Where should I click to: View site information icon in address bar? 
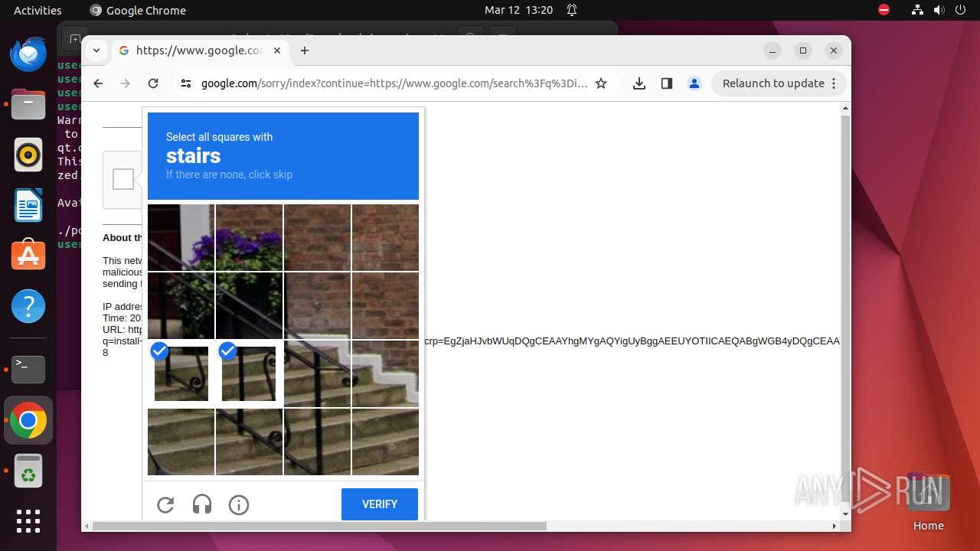click(x=185, y=83)
